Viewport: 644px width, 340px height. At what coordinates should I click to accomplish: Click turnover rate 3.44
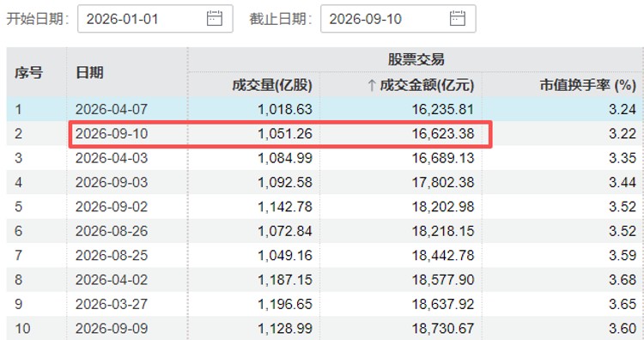623,182
